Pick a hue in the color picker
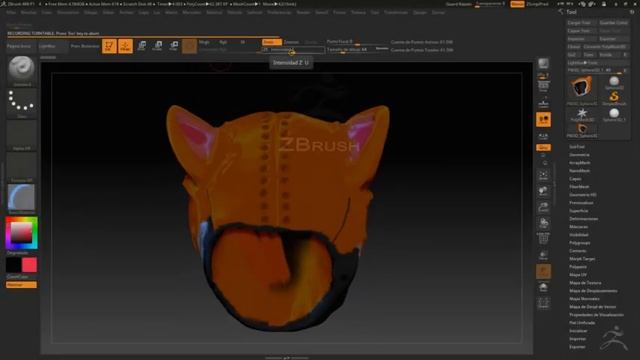 click(x=22, y=233)
